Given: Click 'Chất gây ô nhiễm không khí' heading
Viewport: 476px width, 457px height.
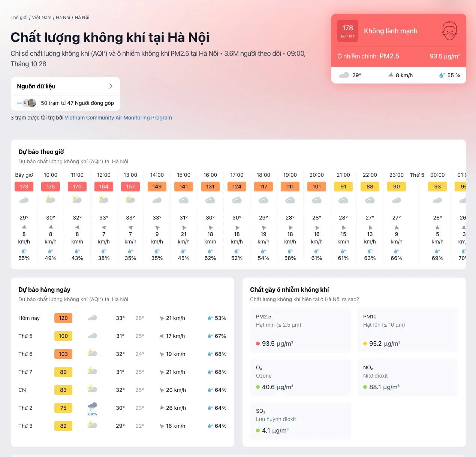Looking at the screenshot, I should tap(289, 290).
